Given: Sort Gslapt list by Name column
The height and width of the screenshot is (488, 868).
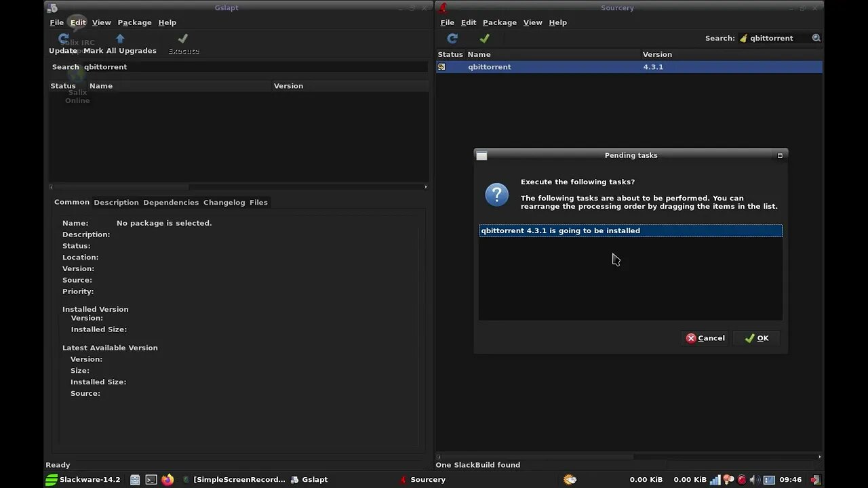Looking at the screenshot, I should pyautogui.click(x=180, y=86).
